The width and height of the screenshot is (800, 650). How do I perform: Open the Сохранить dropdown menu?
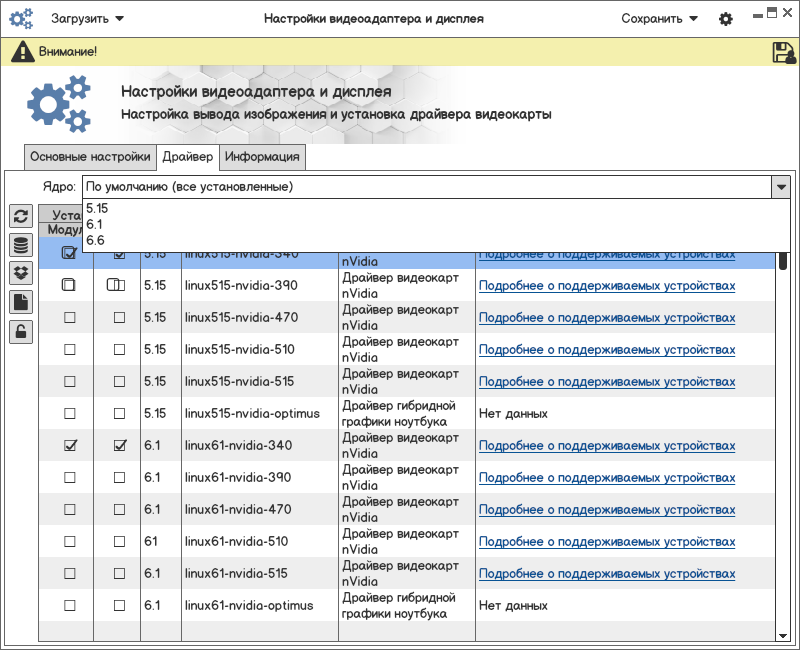pos(658,19)
